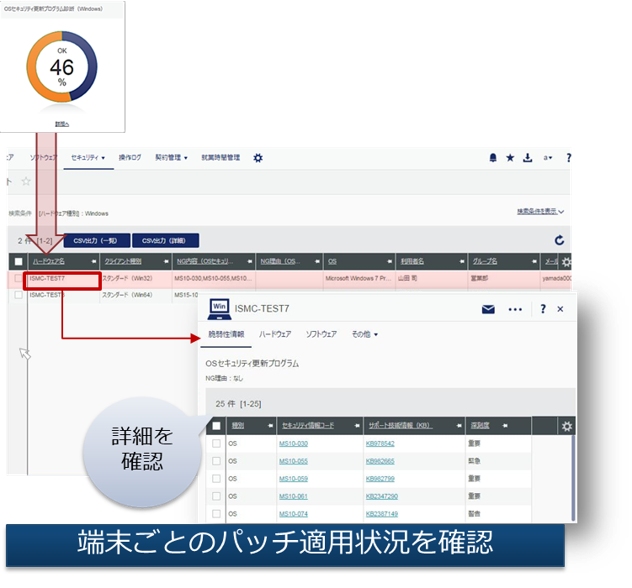
Task: Click the CSV出力(詳細) button
Action: click(x=165, y=241)
